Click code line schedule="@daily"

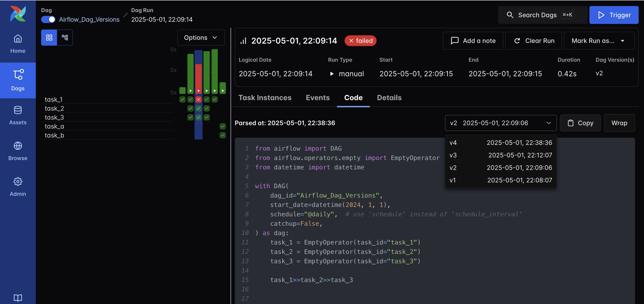(x=304, y=214)
